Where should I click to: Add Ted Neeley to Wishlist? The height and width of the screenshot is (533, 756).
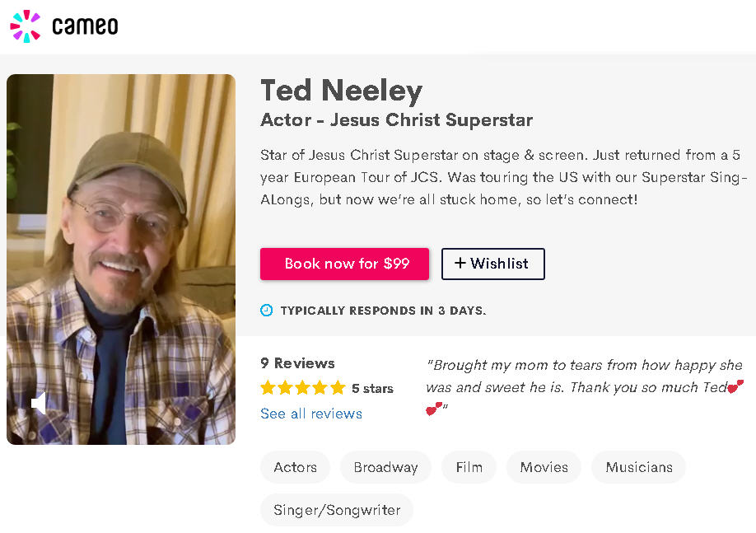point(492,264)
